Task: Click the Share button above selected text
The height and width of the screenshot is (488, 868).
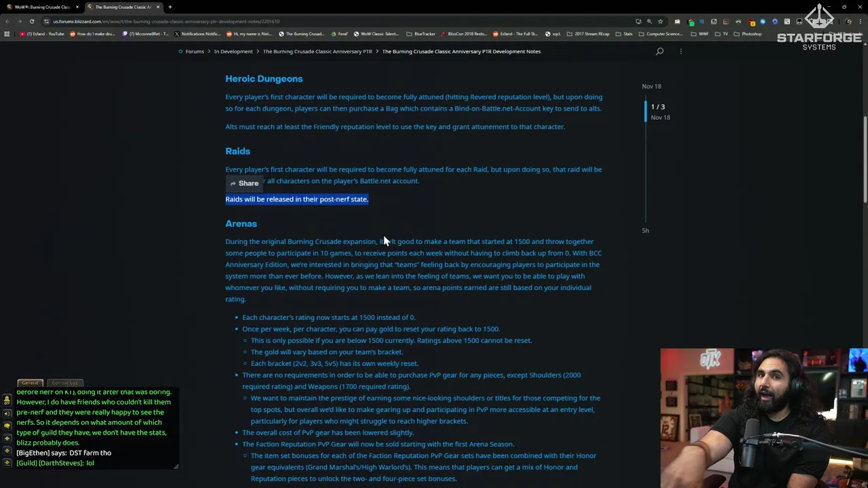Action: [244, 184]
